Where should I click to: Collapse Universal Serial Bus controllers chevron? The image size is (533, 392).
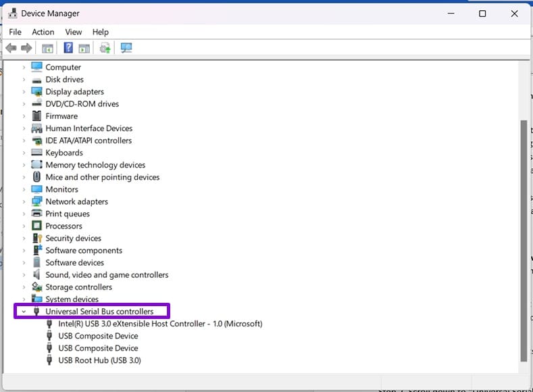pyautogui.click(x=24, y=312)
